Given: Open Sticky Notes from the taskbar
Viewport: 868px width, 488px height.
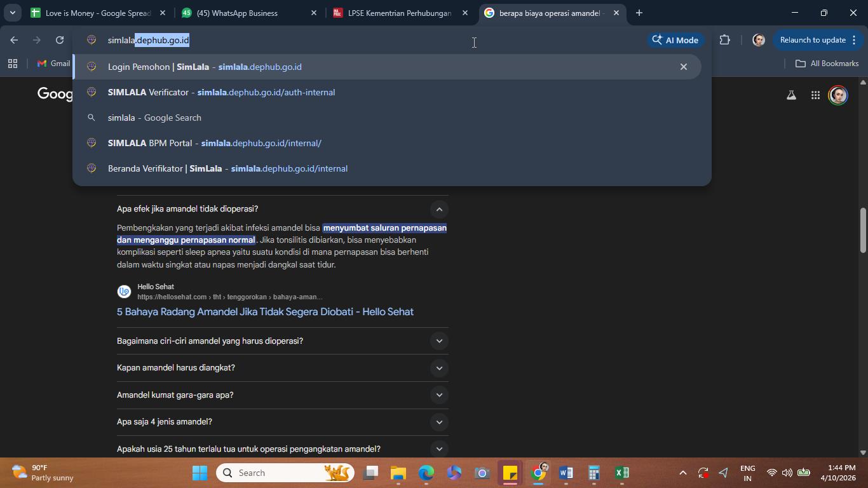Looking at the screenshot, I should pyautogui.click(x=510, y=473).
